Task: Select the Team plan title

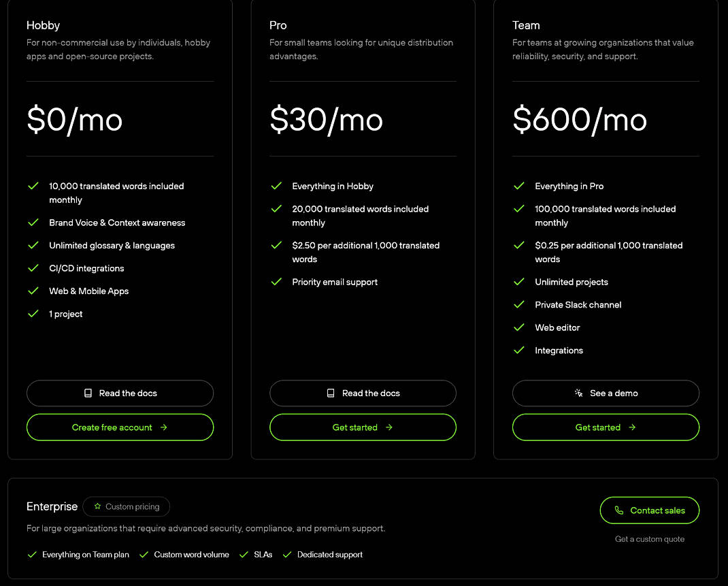Action: click(526, 25)
